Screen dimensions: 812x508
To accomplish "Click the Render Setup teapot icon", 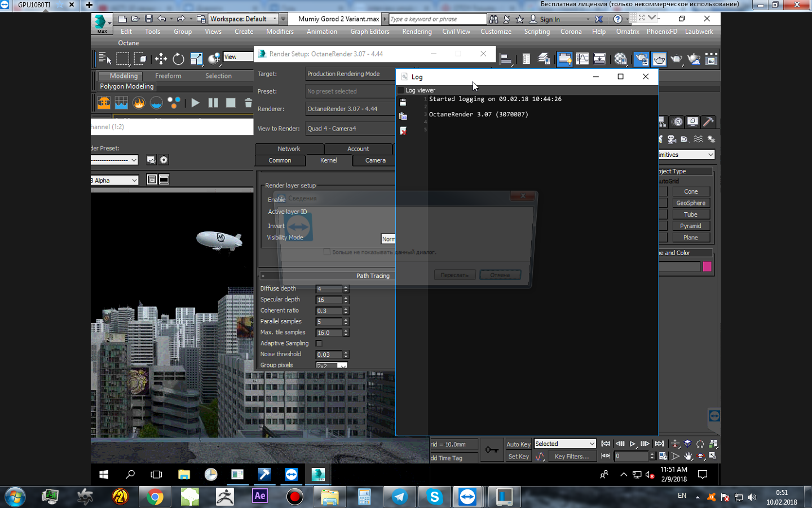I will [641, 59].
